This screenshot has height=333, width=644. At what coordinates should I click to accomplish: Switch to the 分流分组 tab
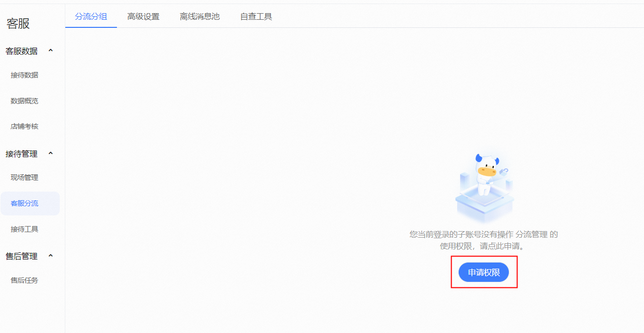click(x=91, y=16)
